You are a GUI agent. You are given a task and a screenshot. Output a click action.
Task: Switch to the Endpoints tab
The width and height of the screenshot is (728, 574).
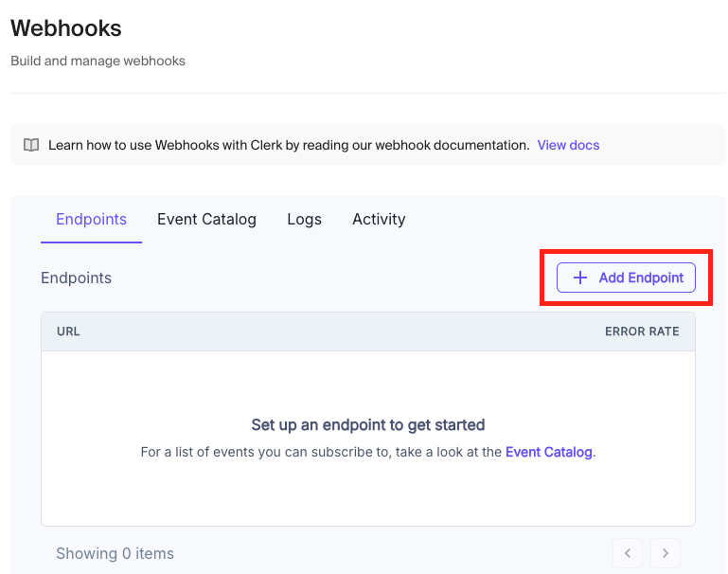coord(91,219)
